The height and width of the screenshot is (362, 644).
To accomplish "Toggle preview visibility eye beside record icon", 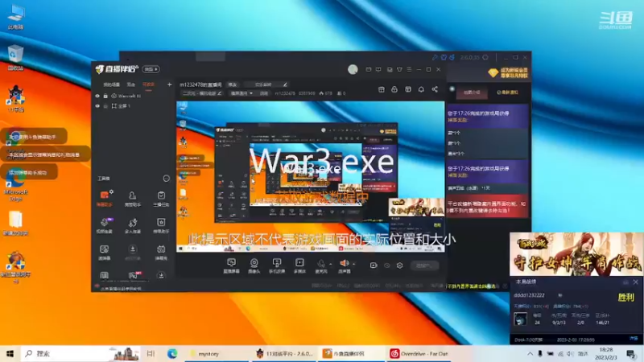I will pos(387,265).
